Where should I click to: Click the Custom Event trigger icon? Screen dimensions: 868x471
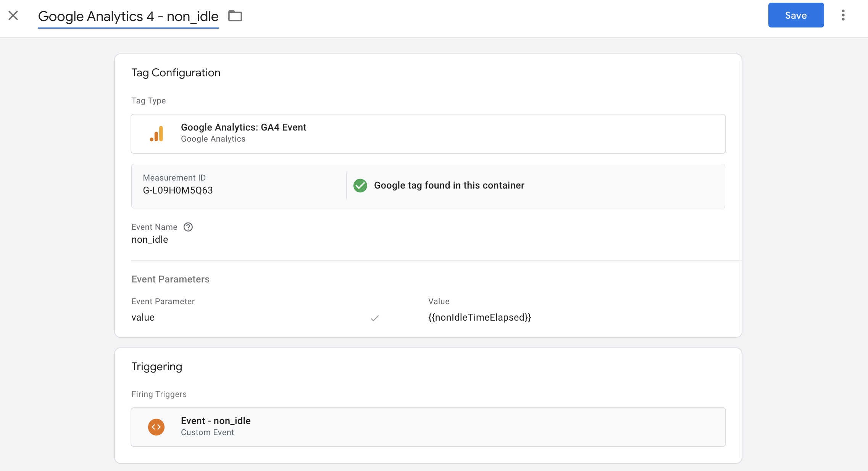[x=156, y=427]
